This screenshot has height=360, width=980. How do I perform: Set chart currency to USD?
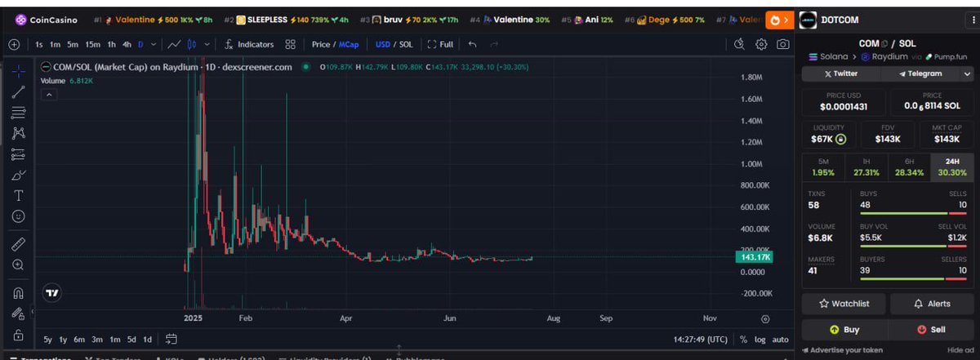tap(383, 44)
